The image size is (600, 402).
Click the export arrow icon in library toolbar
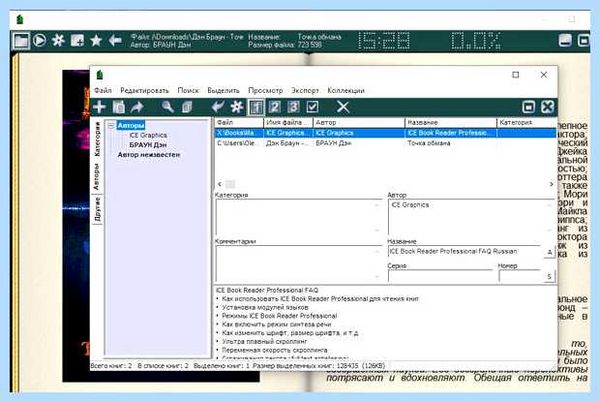[137, 107]
